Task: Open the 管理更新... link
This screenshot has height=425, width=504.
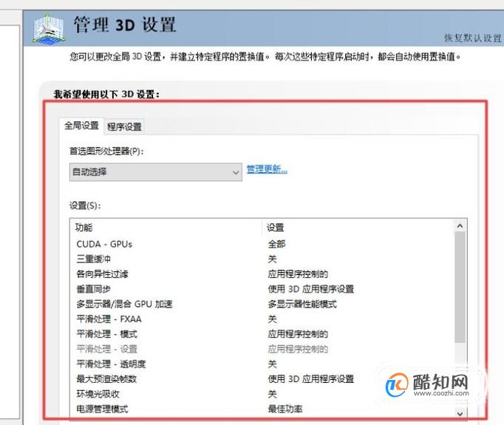Action: pyautogui.click(x=267, y=169)
